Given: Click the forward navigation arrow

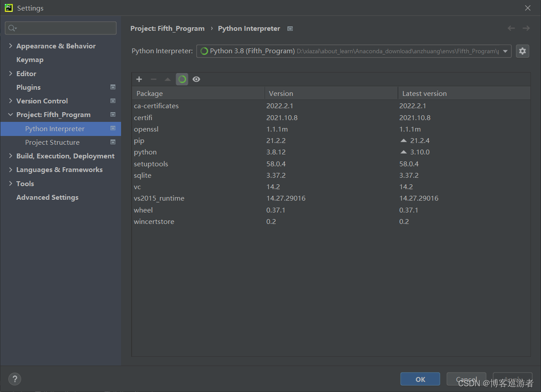Looking at the screenshot, I should 526,28.
